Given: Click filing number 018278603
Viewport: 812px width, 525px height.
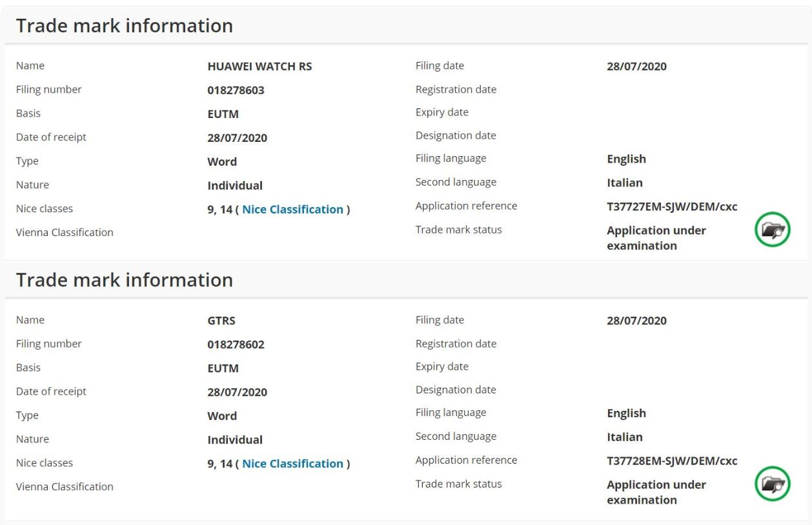Looking at the screenshot, I should tap(236, 90).
